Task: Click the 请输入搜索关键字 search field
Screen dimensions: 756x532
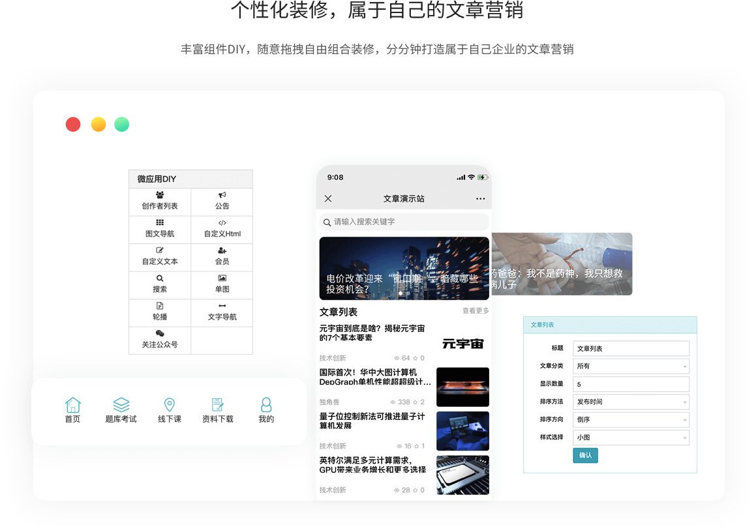Action: [x=404, y=222]
